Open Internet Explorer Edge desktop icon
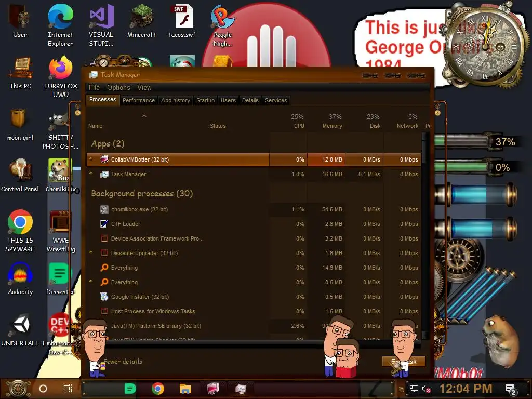 coord(60,25)
